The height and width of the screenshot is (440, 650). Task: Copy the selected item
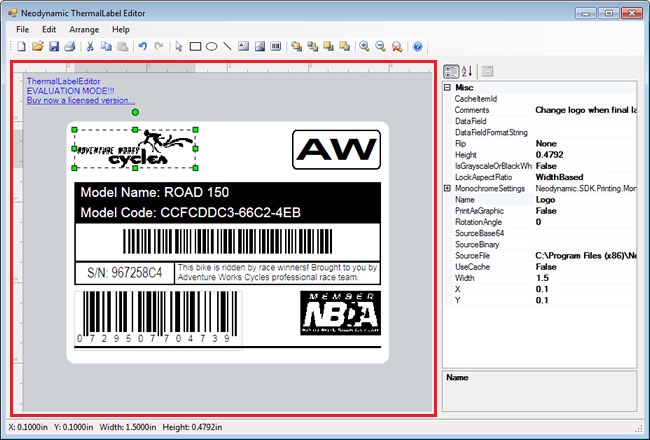pos(107,46)
